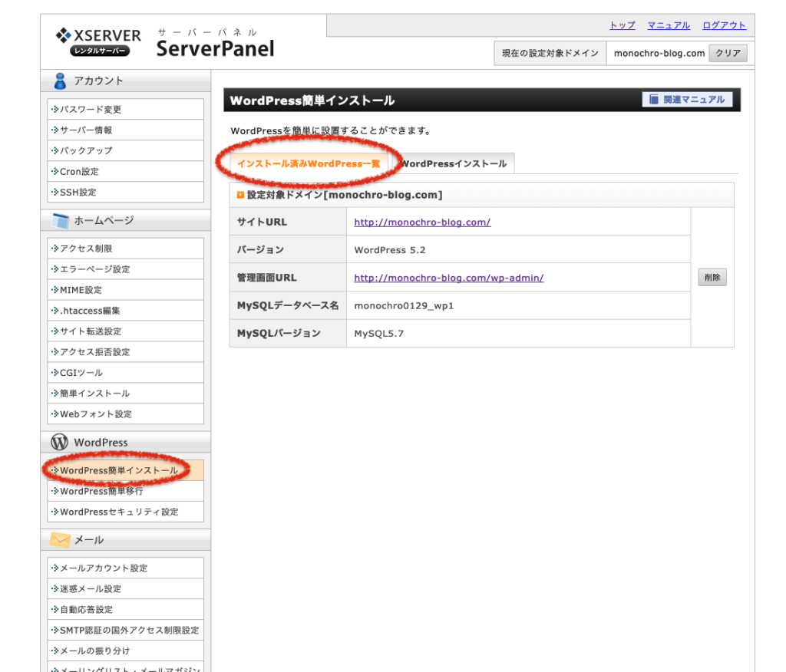Open the マニュアル link

click(x=669, y=25)
